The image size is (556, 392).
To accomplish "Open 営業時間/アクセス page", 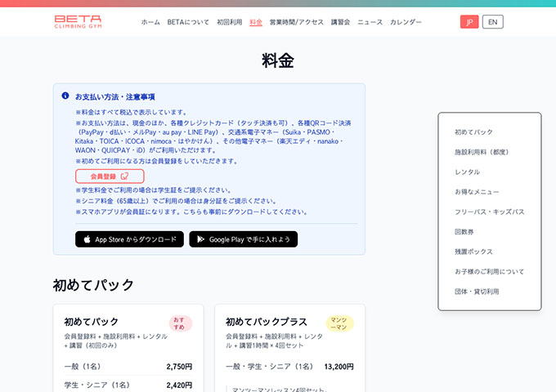I will pos(297,22).
